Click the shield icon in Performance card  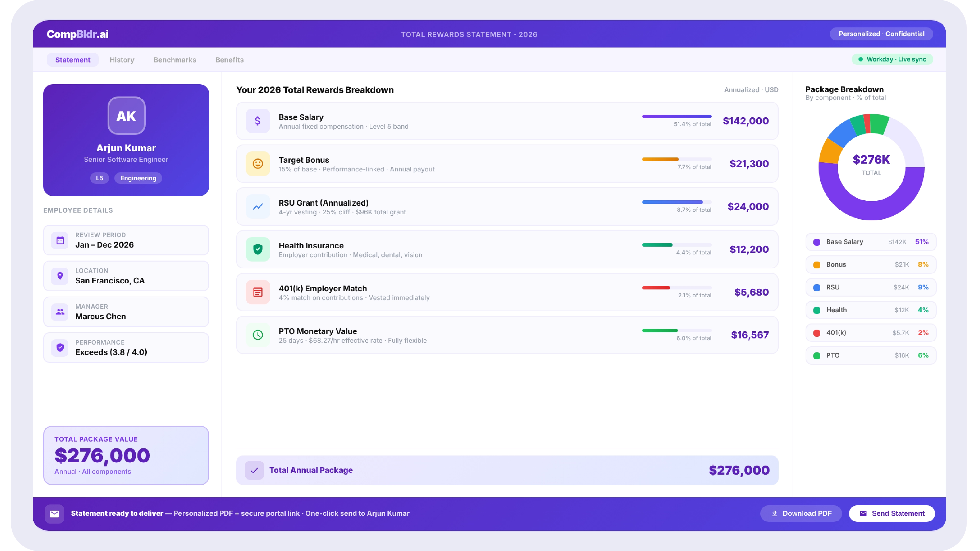click(60, 347)
